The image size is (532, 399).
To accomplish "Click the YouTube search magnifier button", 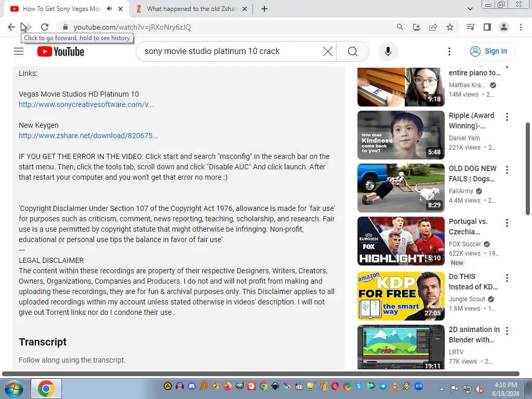I will [x=353, y=51].
